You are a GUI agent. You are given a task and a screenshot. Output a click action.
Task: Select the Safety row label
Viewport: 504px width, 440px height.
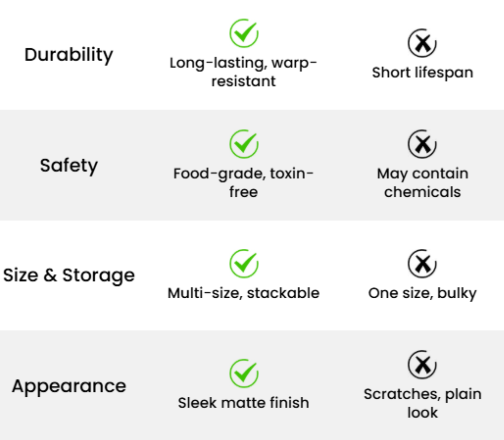(x=69, y=165)
